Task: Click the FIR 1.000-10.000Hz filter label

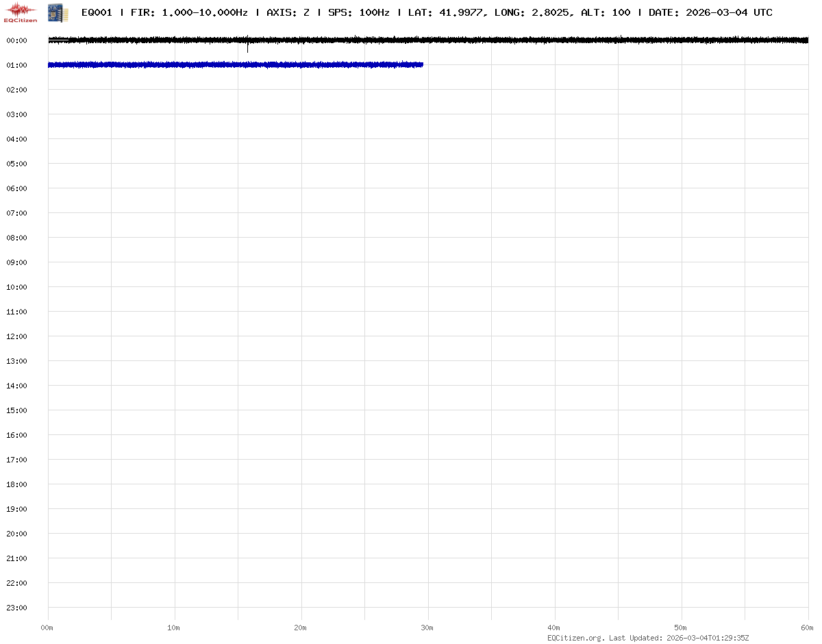Action: click(189, 12)
